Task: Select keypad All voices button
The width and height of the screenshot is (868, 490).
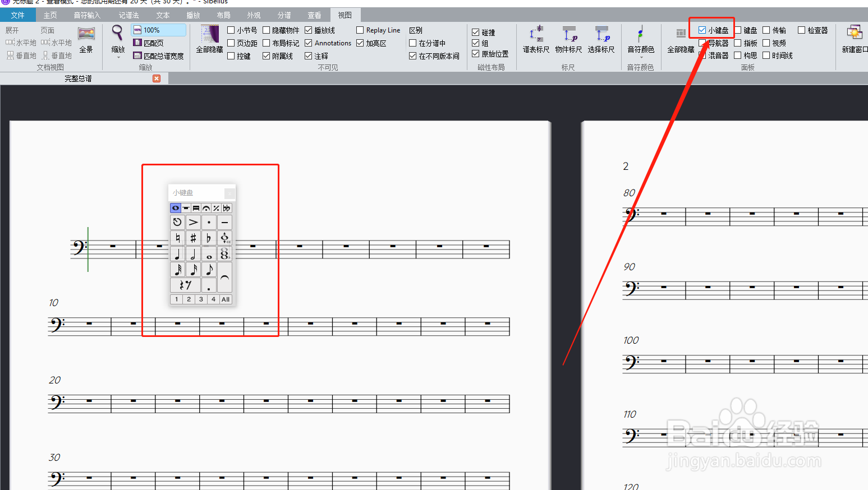Action: (x=226, y=299)
